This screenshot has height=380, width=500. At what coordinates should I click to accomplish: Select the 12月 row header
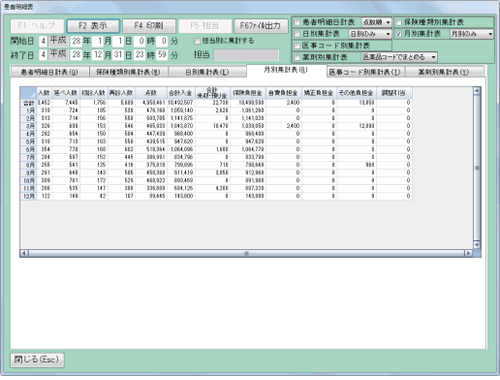tap(28, 196)
